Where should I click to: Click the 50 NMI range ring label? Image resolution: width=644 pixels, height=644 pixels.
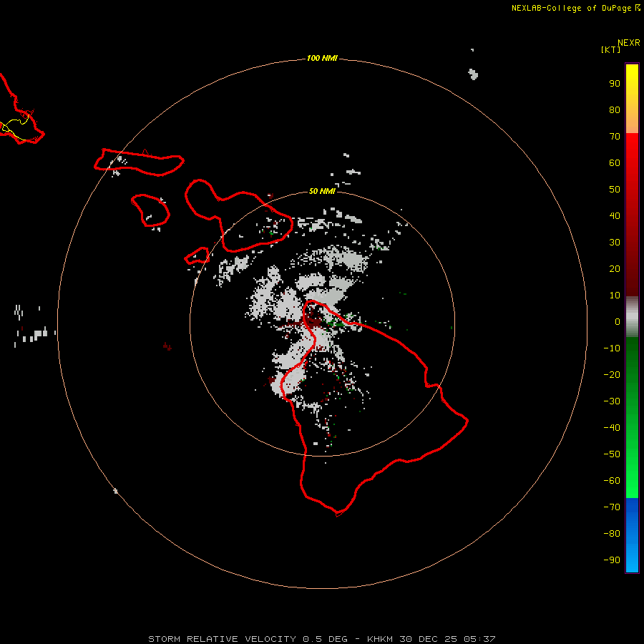coord(322,191)
